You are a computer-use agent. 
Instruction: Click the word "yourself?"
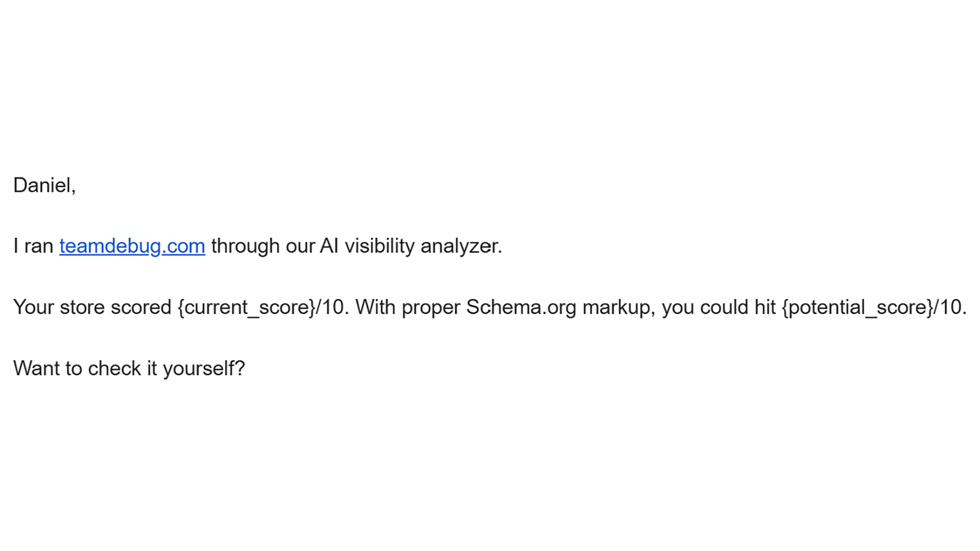point(204,368)
